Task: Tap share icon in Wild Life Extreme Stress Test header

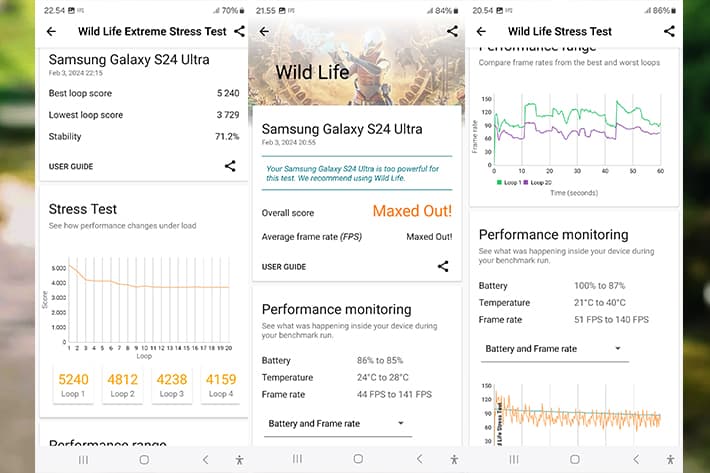Action: [239, 31]
